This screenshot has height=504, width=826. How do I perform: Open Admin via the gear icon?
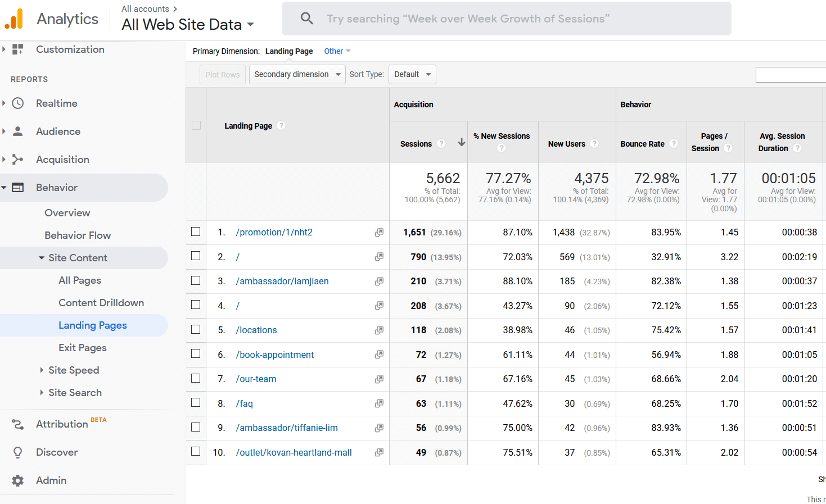[x=17, y=480]
